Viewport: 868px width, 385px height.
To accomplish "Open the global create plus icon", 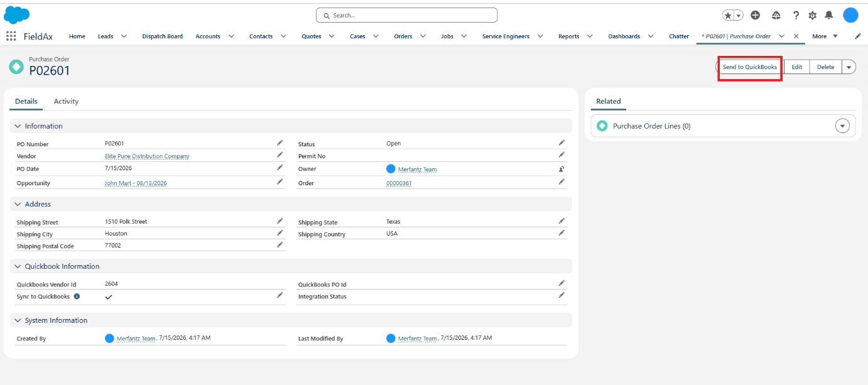I will point(756,15).
